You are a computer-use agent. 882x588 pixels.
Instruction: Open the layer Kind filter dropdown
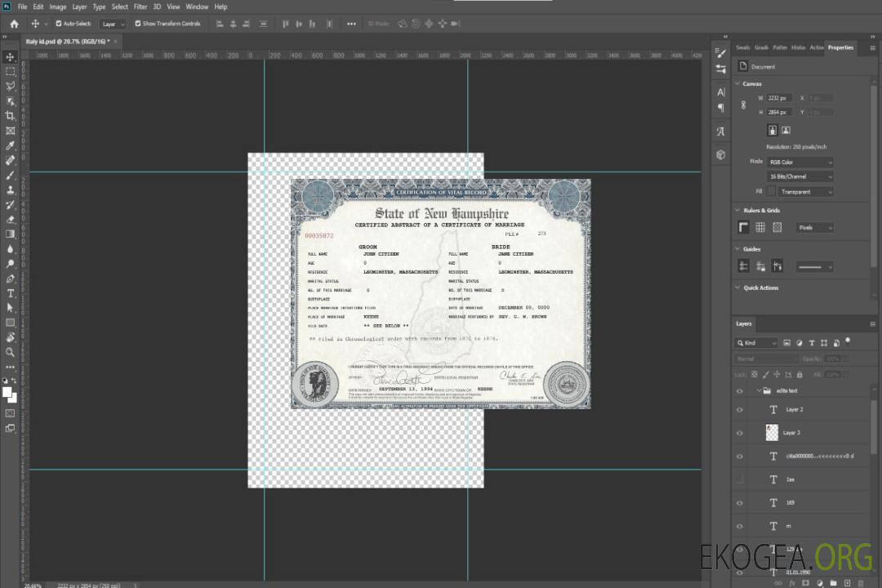point(756,343)
